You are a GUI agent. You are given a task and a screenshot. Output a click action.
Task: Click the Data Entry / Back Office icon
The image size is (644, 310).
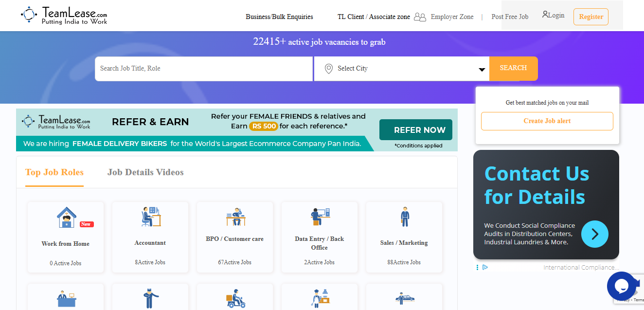(x=320, y=217)
